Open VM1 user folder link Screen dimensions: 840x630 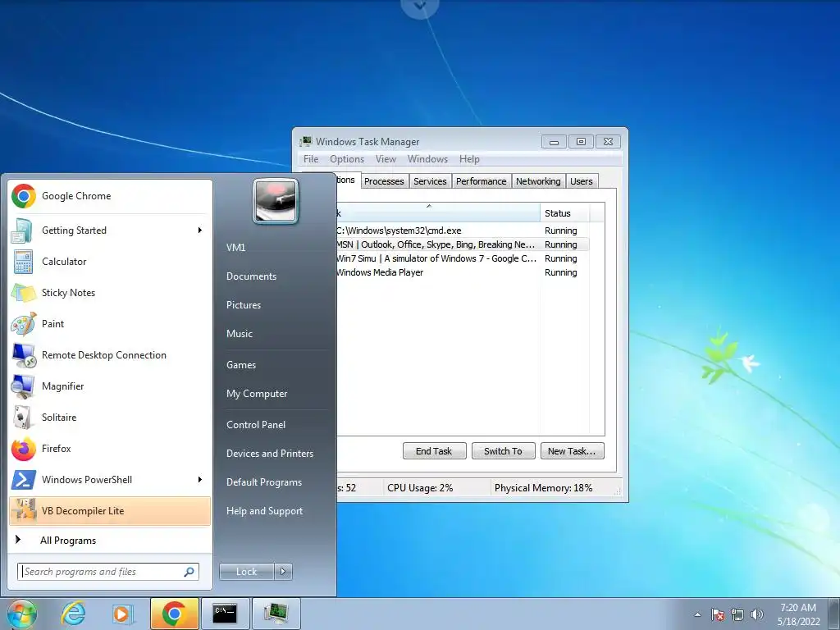pyautogui.click(x=235, y=248)
